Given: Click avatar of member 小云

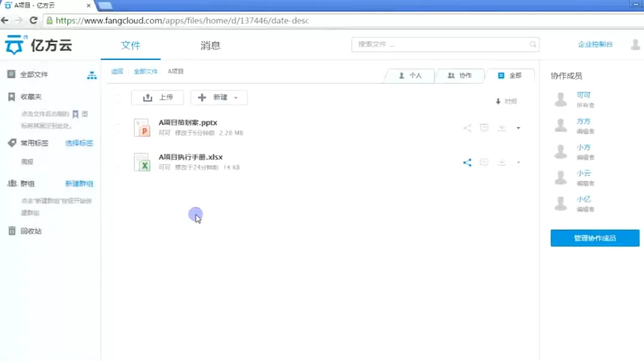Looking at the screenshot, I should coord(561,177).
